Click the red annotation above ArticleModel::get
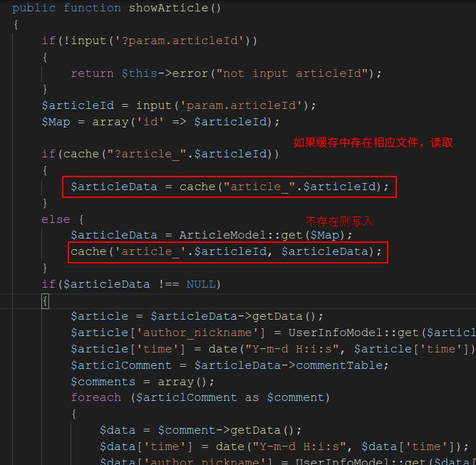Viewport: 476px width, 465px height. point(339,221)
